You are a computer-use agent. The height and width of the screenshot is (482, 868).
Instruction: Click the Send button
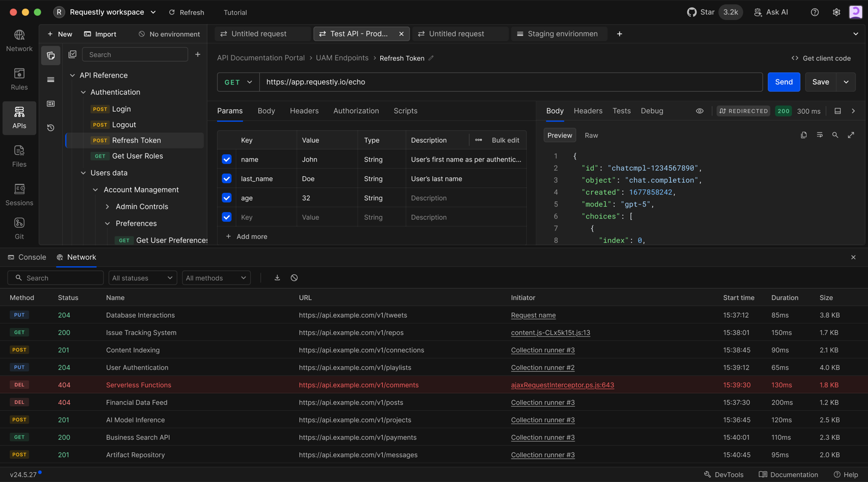coord(784,82)
